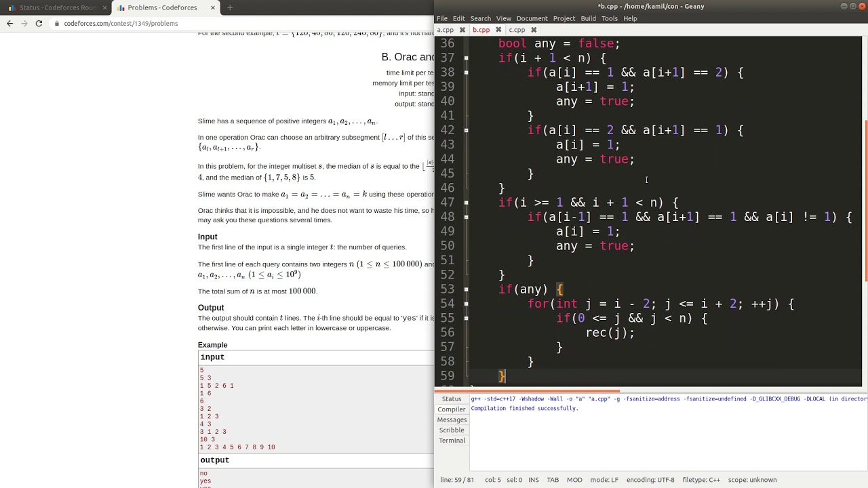Close the c.cpp tab with its X icon
Image resolution: width=868 pixels, height=488 pixels.
point(534,30)
